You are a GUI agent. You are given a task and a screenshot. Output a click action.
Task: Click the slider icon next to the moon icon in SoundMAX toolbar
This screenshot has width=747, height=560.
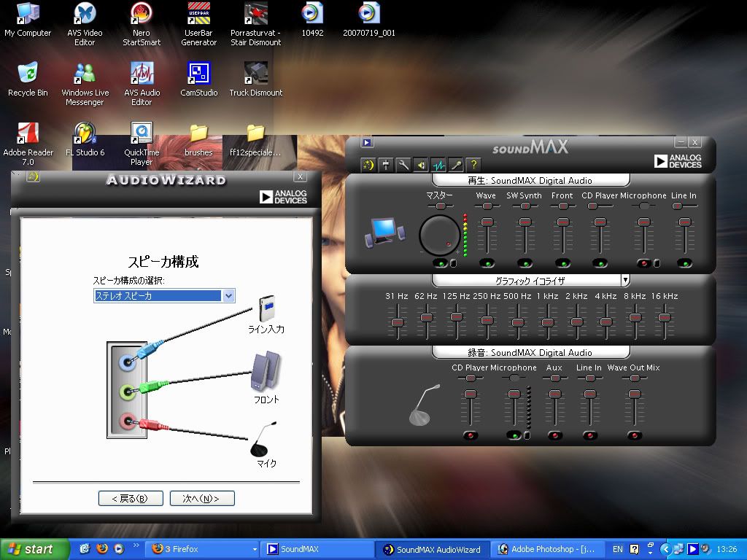(x=386, y=165)
